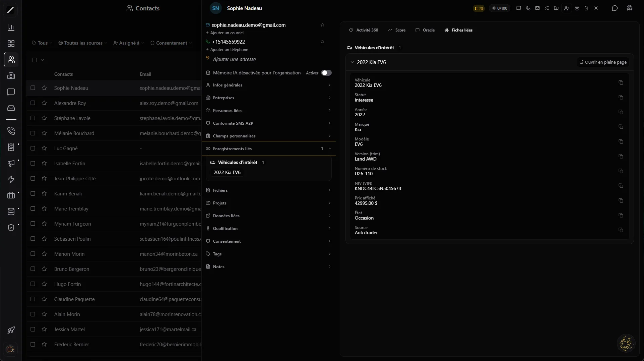Click Ajouter un courriel link
The width and height of the screenshot is (644, 361).
pyautogui.click(x=225, y=33)
